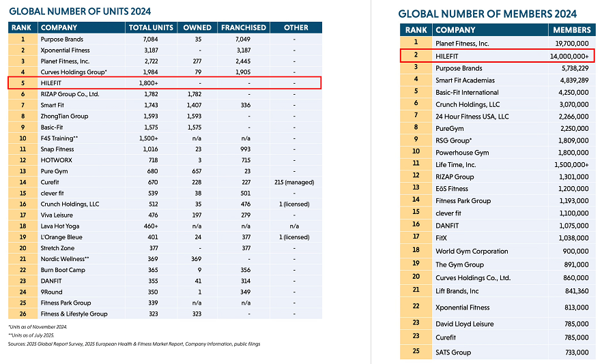The height and width of the screenshot is (364, 602).
Task: Click 'Powerhouse Gym' company name
Action: (462, 153)
